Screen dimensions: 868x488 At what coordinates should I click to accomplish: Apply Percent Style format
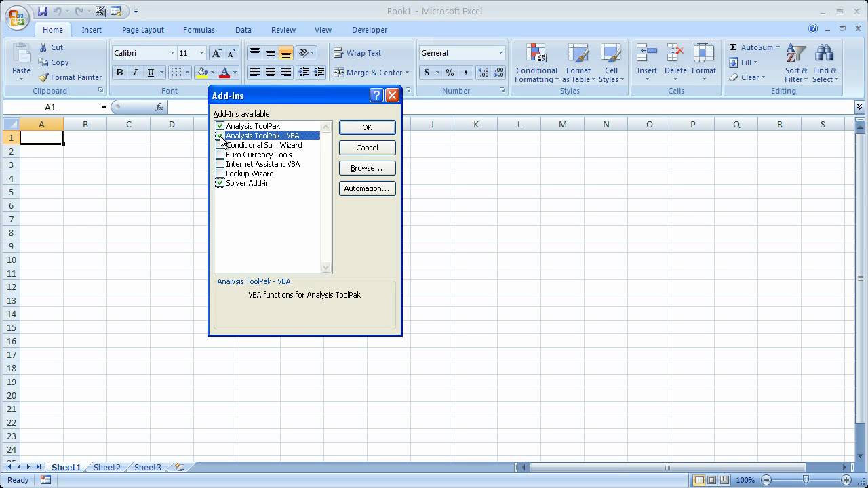click(450, 73)
